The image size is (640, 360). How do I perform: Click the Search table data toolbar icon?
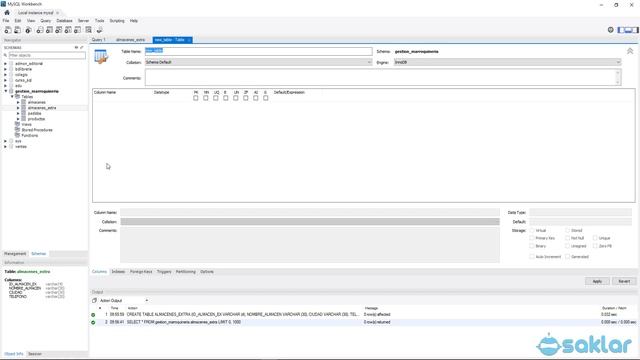click(89, 30)
